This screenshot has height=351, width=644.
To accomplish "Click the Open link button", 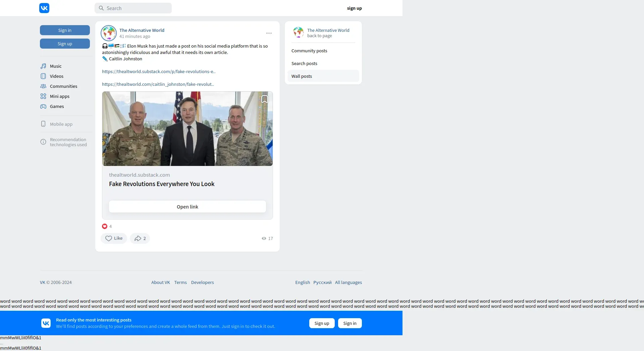I will tap(187, 207).
